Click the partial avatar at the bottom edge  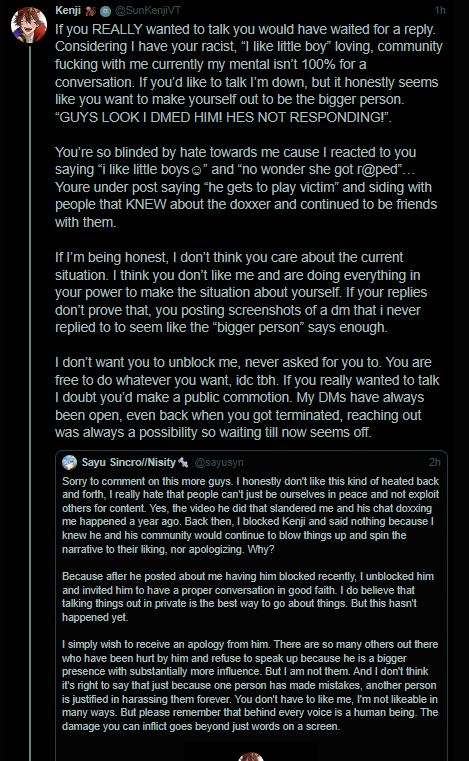(x=251, y=757)
